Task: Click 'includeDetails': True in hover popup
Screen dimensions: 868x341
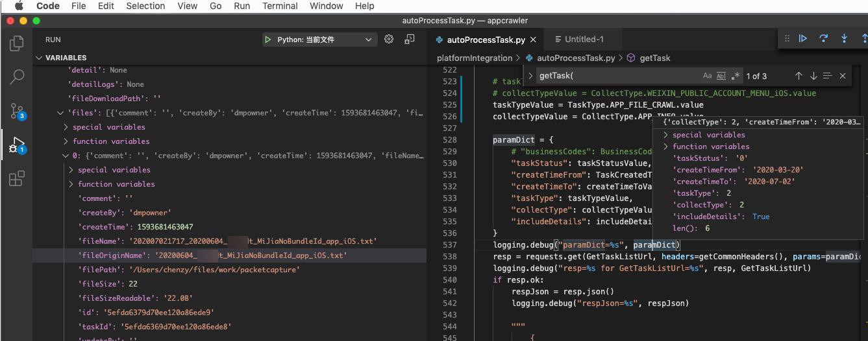Action: [721, 217]
